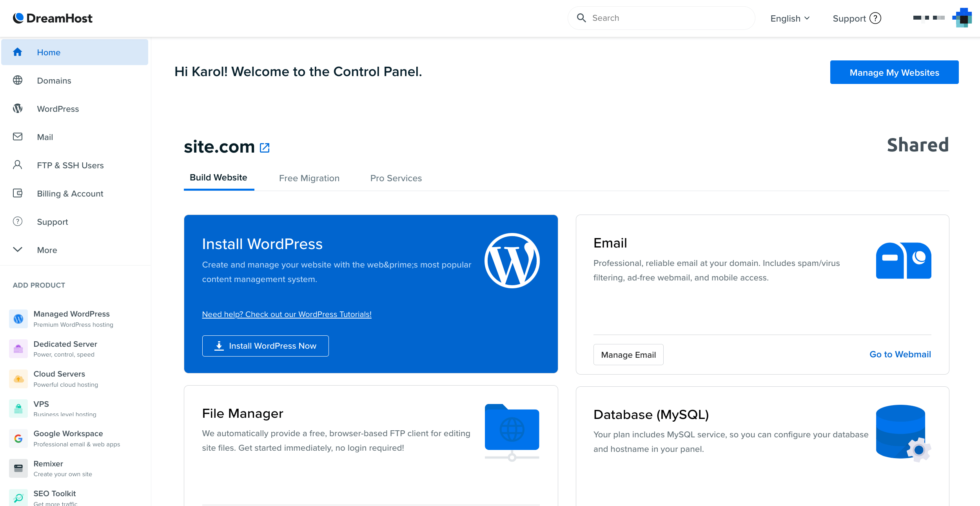The height and width of the screenshot is (506, 980).
Task: Open Domains in the sidebar
Action: pos(74,80)
